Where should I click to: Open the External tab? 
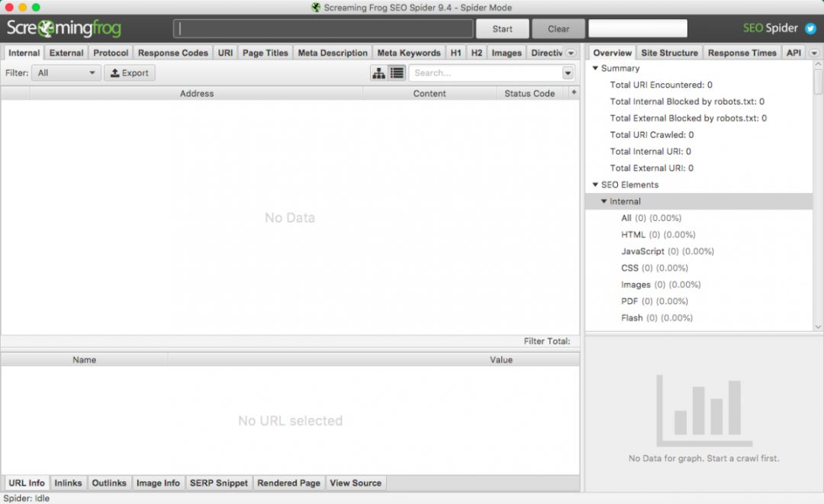[66, 53]
